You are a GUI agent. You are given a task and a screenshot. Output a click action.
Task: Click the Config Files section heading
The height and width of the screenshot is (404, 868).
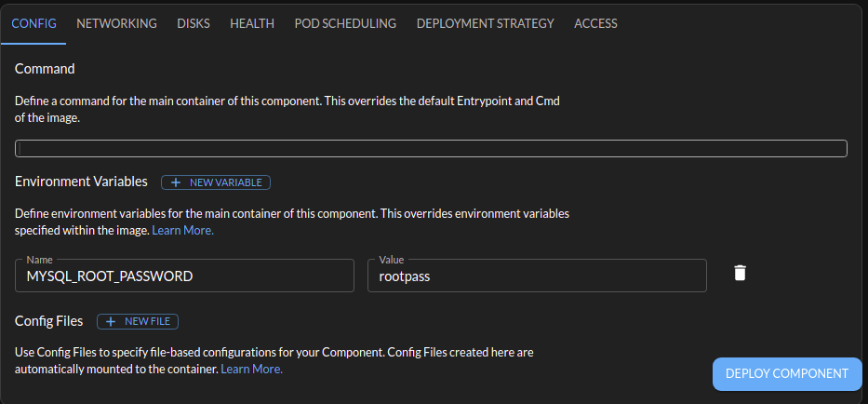point(48,320)
